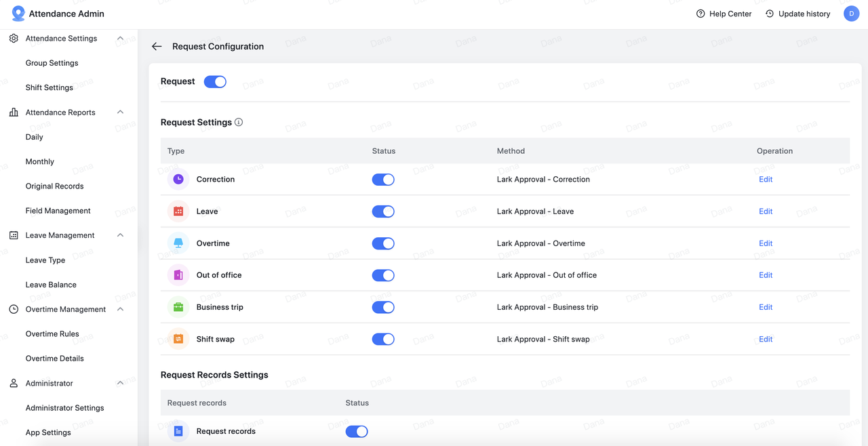This screenshot has height=446, width=868.
Task: Click the user avatar in top right
Action: 851,14
